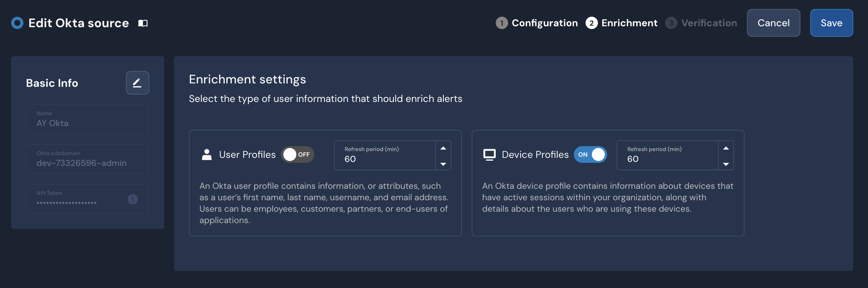Click the pencil icon to edit Basic Info

(x=137, y=83)
